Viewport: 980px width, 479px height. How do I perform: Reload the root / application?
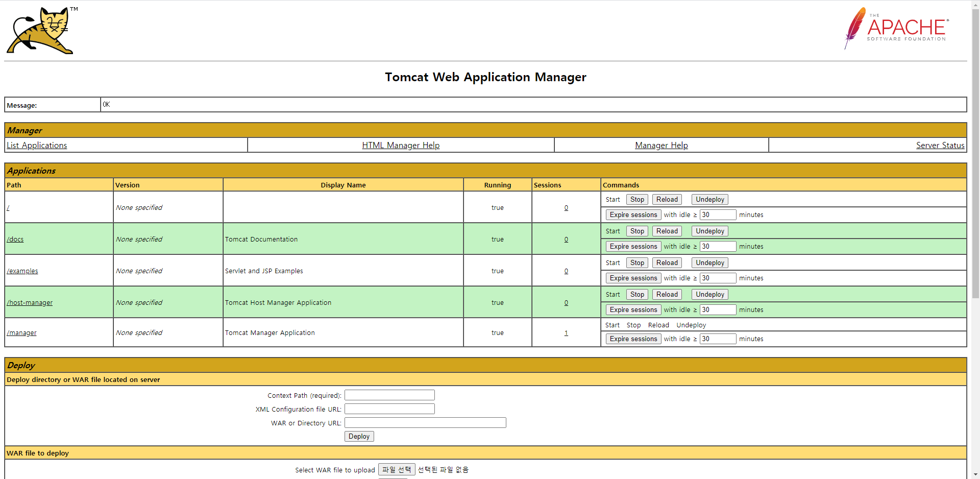tap(667, 200)
